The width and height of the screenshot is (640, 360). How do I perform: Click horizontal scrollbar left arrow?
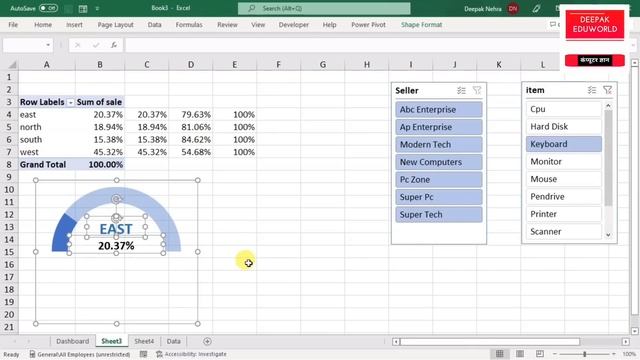pyautogui.click(x=396, y=342)
